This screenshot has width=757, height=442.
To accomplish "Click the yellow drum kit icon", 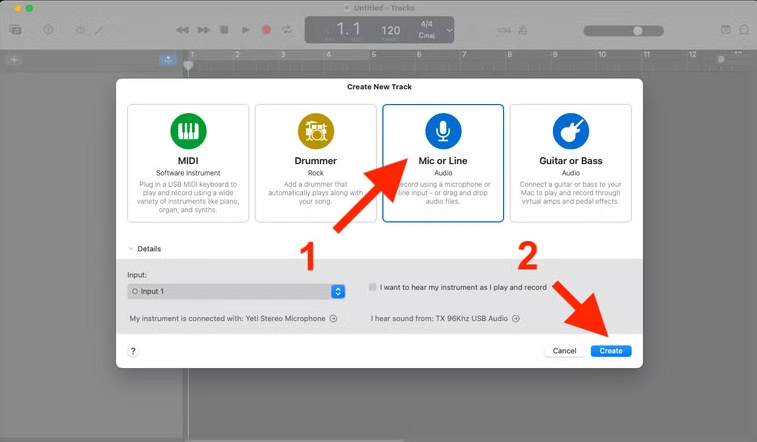I will 316,131.
